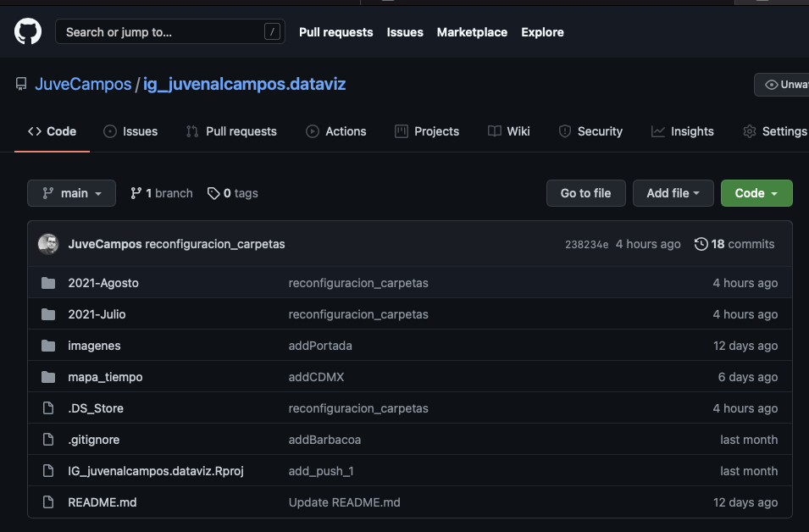809x532 pixels.
Task: Open the 18 commits history link
Action: [x=734, y=244]
